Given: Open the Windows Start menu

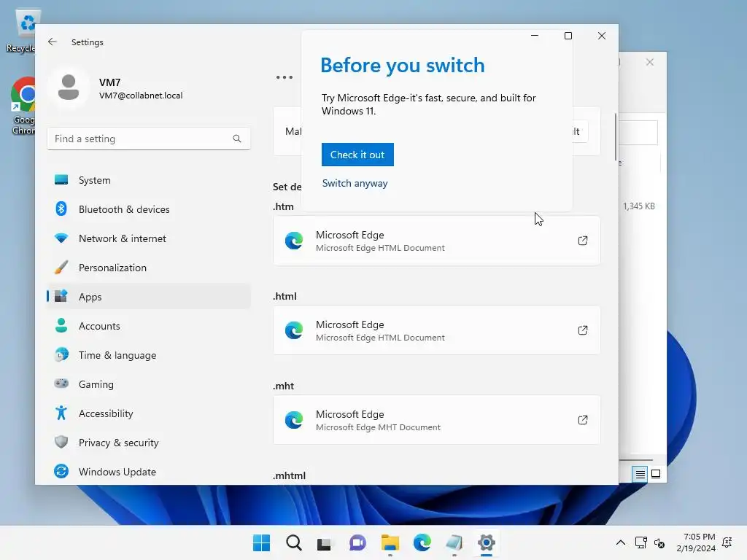Looking at the screenshot, I should pyautogui.click(x=262, y=542).
